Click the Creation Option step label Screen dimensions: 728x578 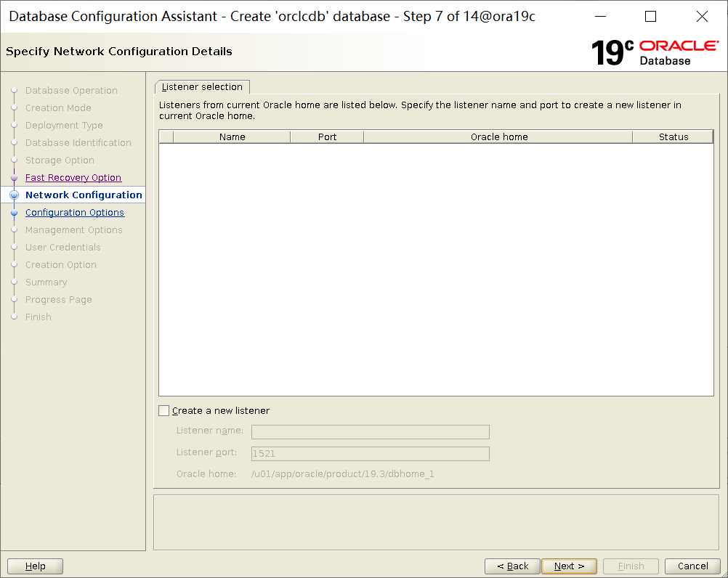(61, 265)
